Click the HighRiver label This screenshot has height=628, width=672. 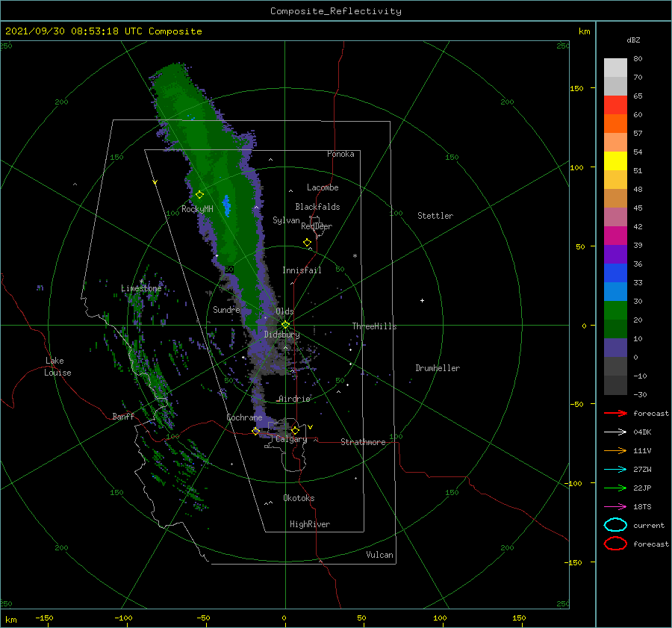(310, 524)
